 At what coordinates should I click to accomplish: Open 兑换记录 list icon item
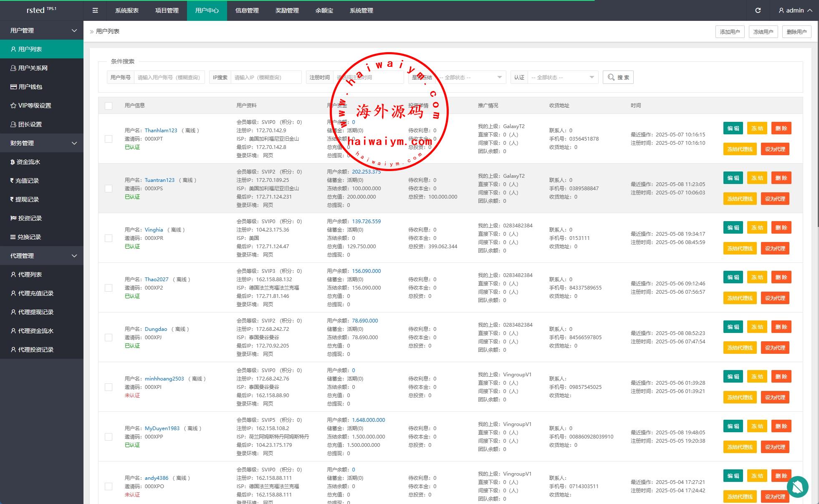point(29,237)
